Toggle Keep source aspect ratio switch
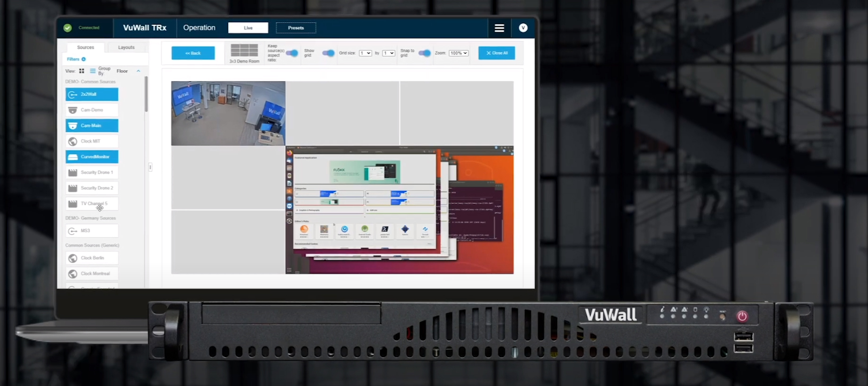The height and width of the screenshot is (386, 868). click(292, 53)
